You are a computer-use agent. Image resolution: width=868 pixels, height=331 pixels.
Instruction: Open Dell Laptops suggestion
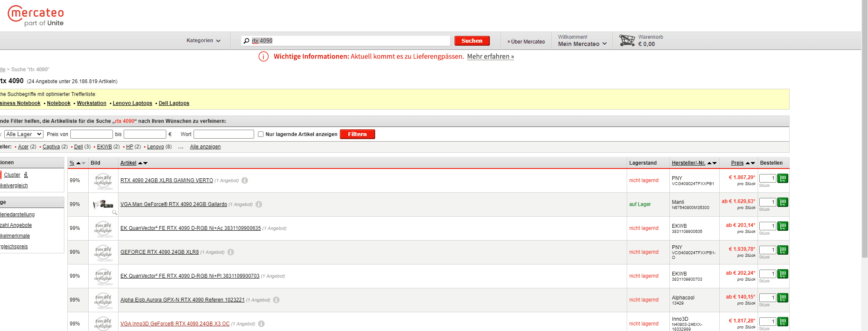click(x=174, y=103)
